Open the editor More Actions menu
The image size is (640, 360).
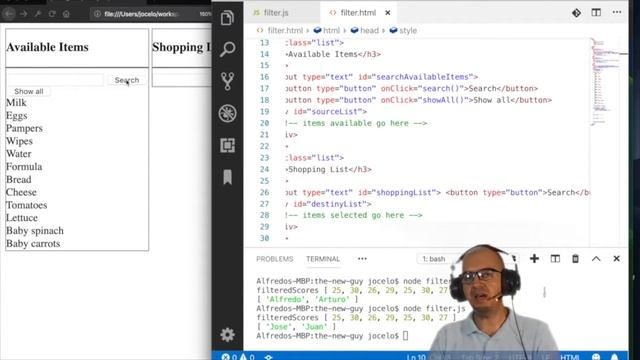pos(617,13)
